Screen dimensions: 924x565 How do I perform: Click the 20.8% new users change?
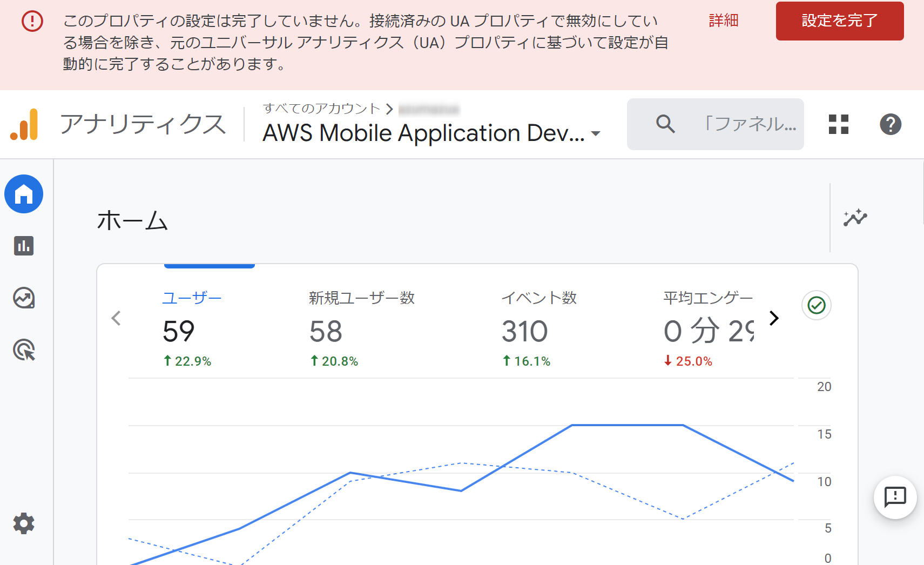pyautogui.click(x=334, y=361)
